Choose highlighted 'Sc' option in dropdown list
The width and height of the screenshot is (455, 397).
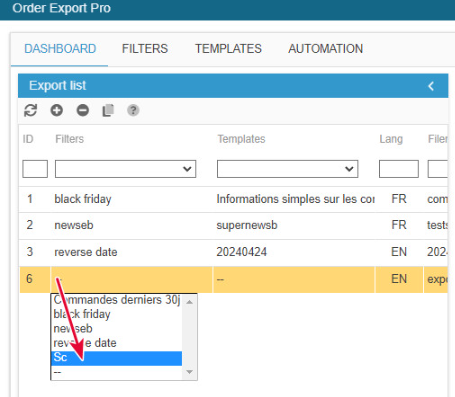pyautogui.click(x=117, y=358)
